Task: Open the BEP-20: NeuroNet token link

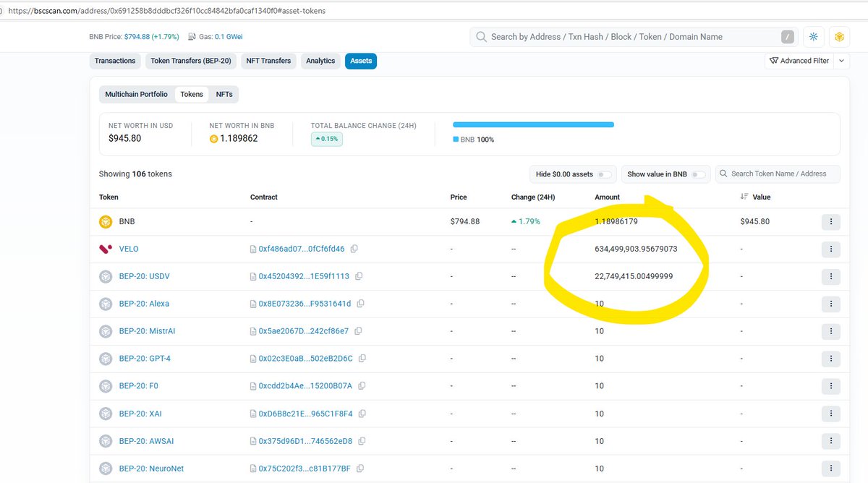Action: pos(151,469)
